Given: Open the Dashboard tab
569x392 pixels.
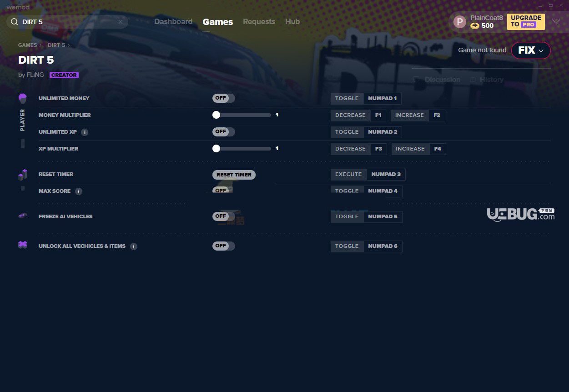Looking at the screenshot, I should (173, 21).
